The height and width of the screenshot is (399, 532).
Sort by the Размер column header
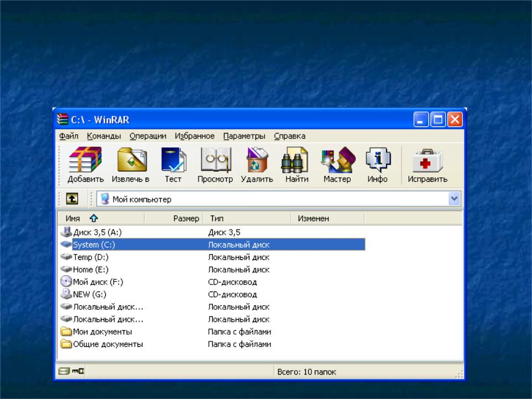(173, 218)
